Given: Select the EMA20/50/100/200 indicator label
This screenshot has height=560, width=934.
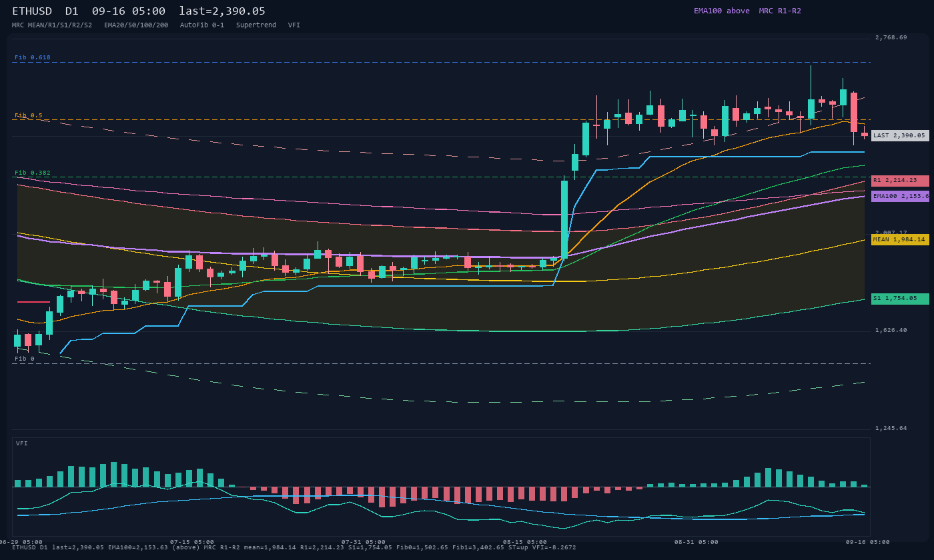Looking at the screenshot, I should click(136, 25).
